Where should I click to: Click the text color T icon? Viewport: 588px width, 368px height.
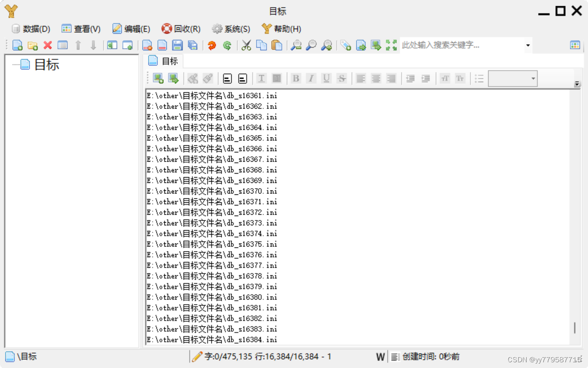[261, 79]
